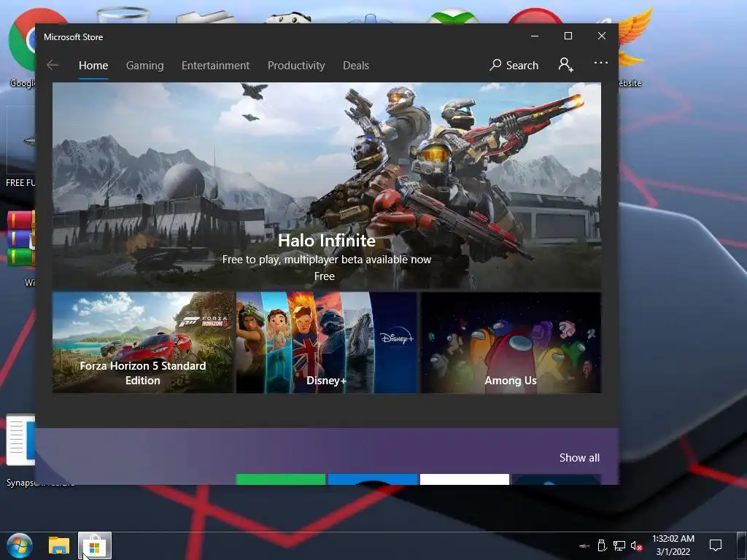
Task: Click the Microsoft Store taskbar icon
Action: point(95,545)
